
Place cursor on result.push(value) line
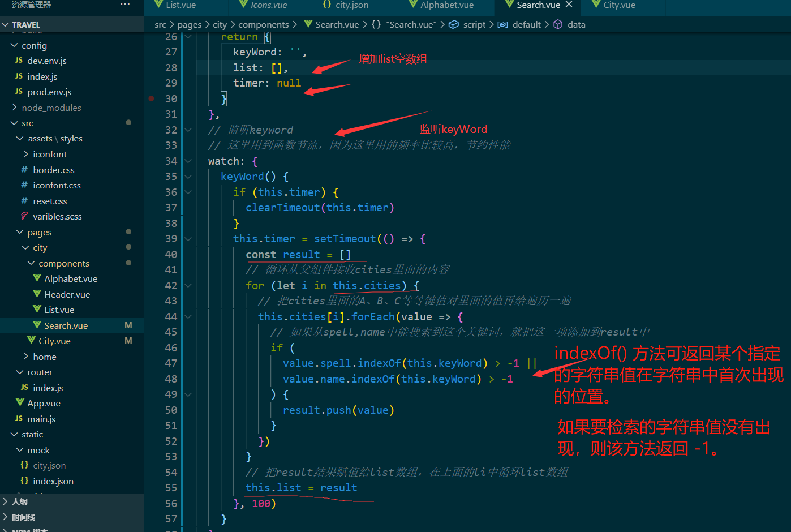338,410
